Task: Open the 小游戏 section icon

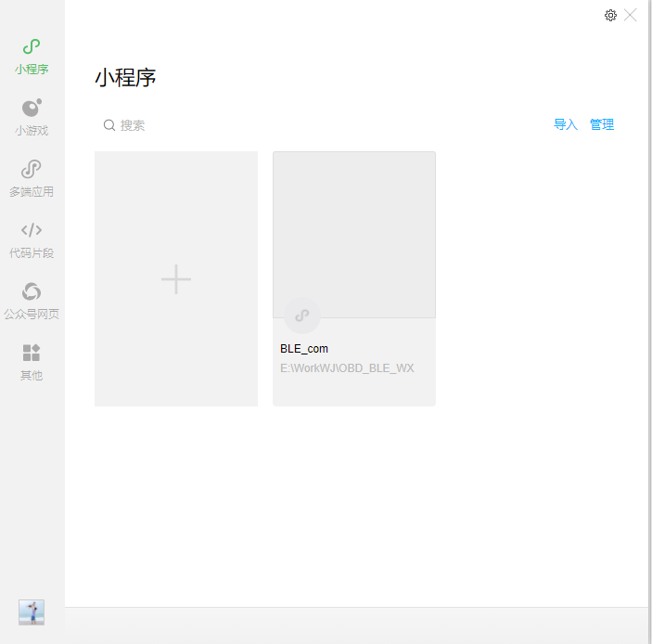Action: 32,108
